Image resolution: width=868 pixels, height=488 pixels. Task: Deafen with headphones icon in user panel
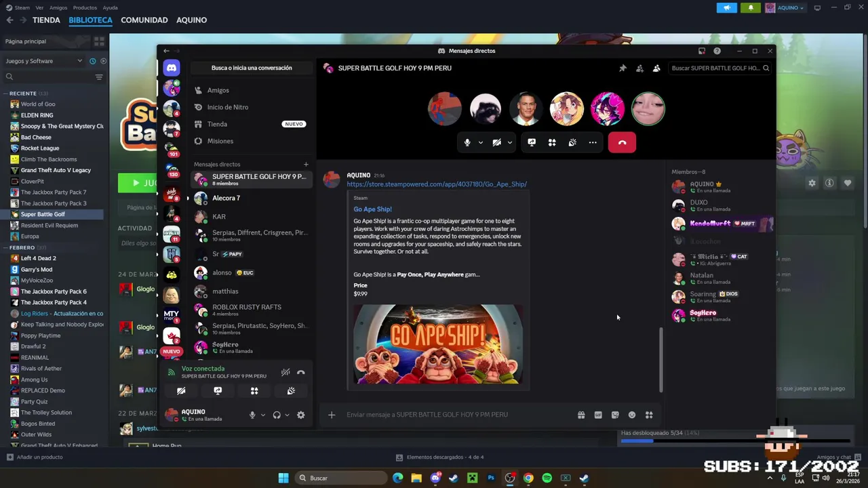(277, 415)
